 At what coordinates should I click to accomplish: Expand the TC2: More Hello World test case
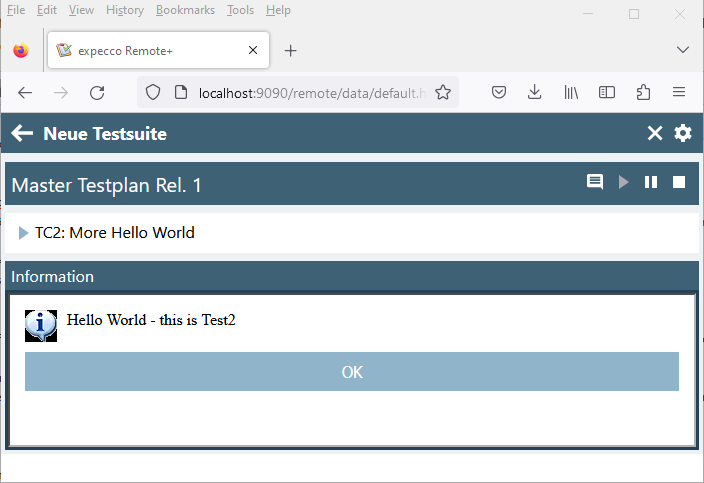click(24, 233)
